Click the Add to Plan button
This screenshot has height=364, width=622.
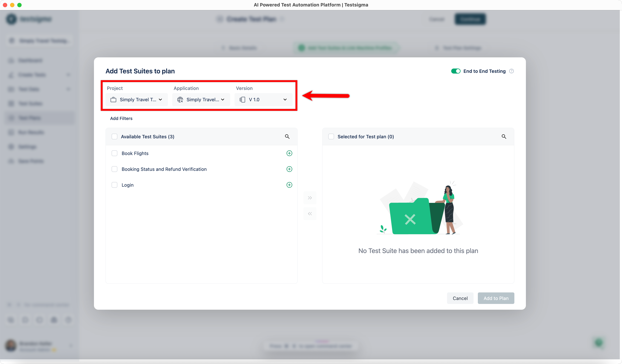(496, 298)
